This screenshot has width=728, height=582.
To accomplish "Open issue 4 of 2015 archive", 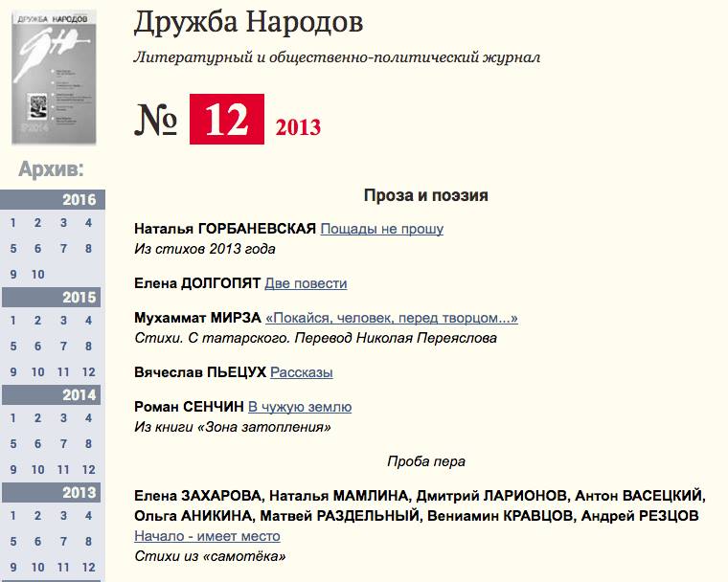I will tap(88, 321).
